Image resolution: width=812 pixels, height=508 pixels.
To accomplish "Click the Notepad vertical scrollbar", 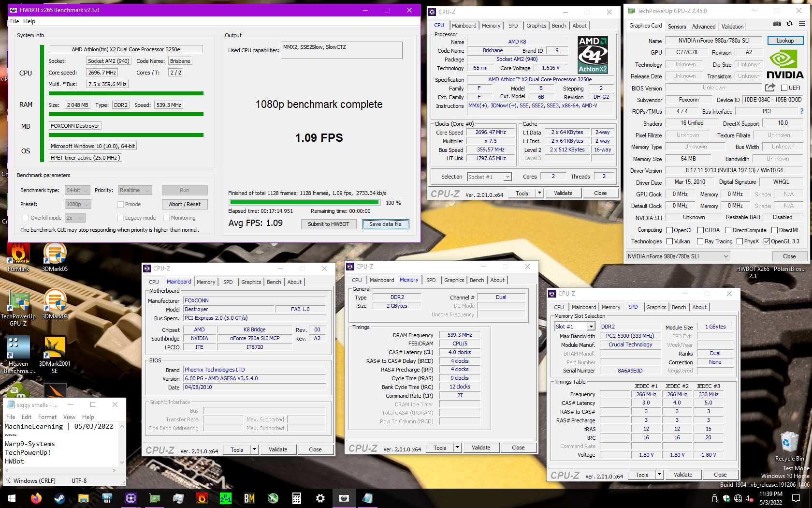I will (x=122, y=444).
